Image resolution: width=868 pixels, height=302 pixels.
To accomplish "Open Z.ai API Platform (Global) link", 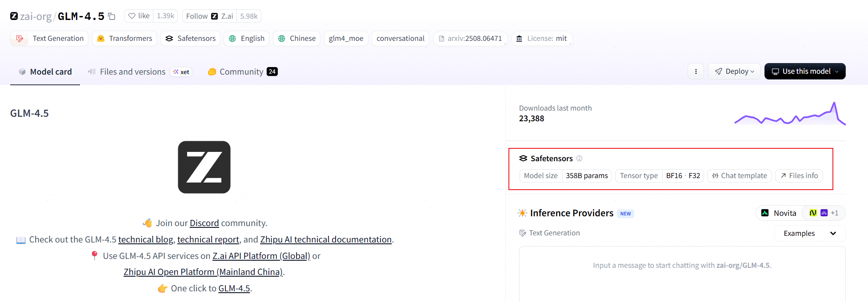I will click(x=261, y=256).
